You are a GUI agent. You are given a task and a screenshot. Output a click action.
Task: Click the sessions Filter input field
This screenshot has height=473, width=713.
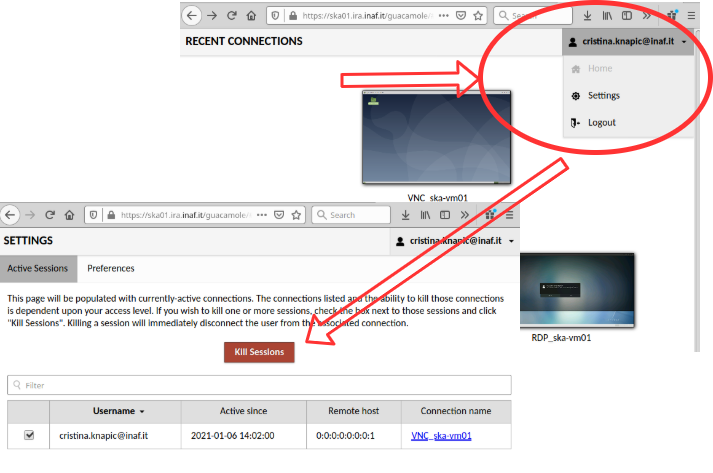tap(259, 385)
